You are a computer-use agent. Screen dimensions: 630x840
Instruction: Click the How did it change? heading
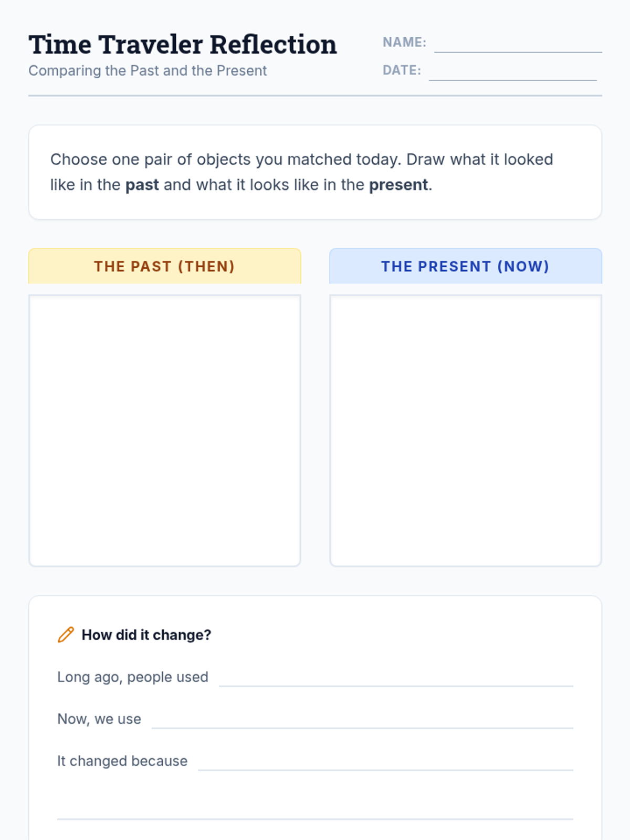click(146, 635)
